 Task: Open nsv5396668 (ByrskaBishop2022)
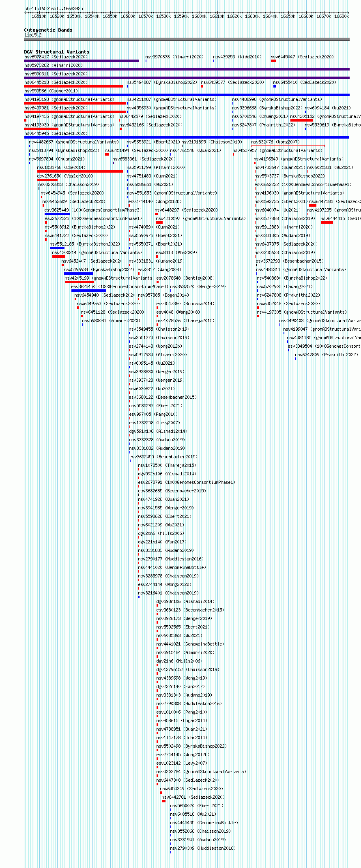267,108
